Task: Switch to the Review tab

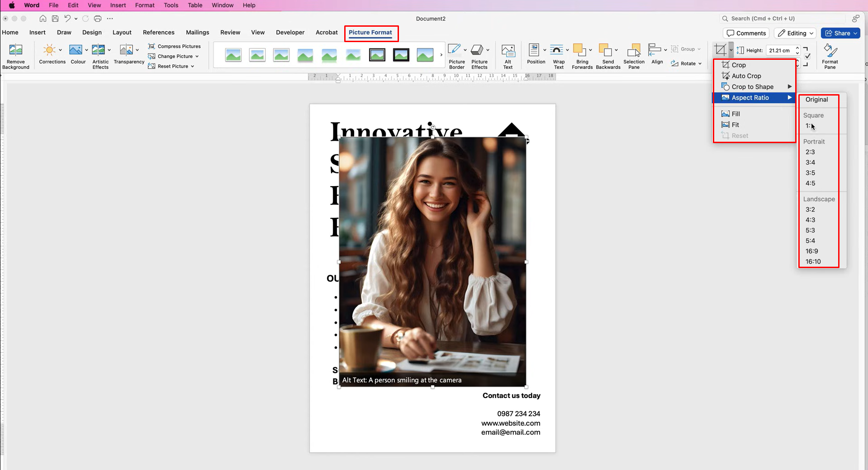Action: pos(230,32)
